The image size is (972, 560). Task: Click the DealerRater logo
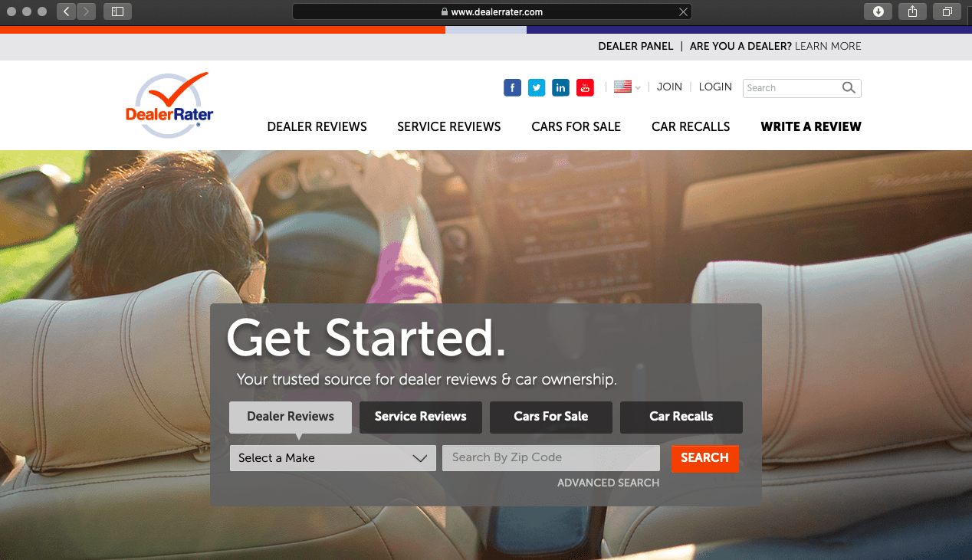point(169,106)
